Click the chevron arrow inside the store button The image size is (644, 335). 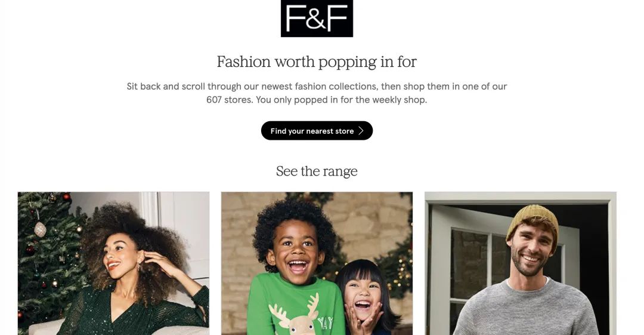361,131
